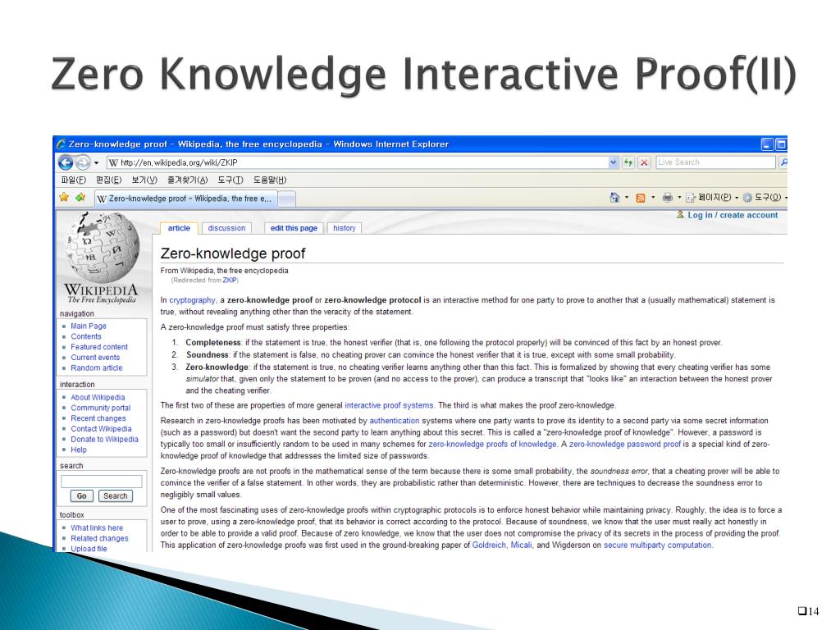Open the 도움말(H) menu
Image resolution: width=840 pixels, height=630 pixels.
click(x=270, y=180)
